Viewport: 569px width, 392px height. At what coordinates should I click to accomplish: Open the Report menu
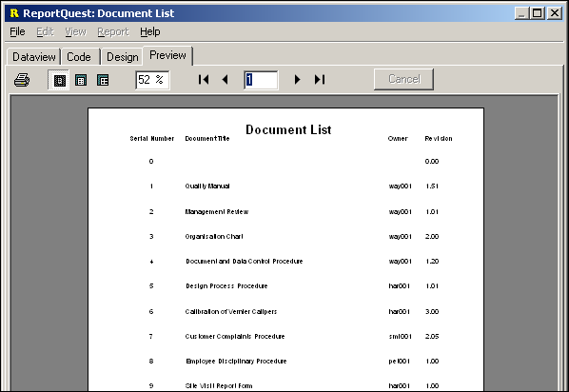pyautogui.click(x=113, y=32)
